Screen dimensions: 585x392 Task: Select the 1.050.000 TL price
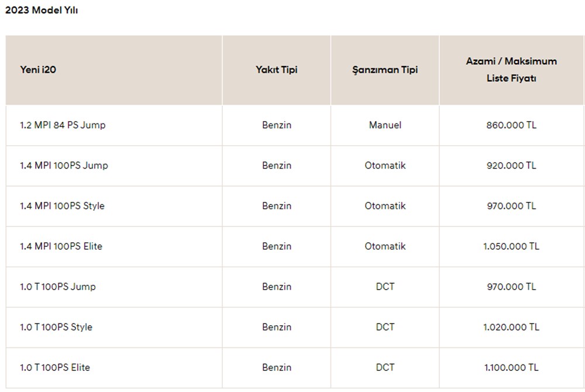511,246
